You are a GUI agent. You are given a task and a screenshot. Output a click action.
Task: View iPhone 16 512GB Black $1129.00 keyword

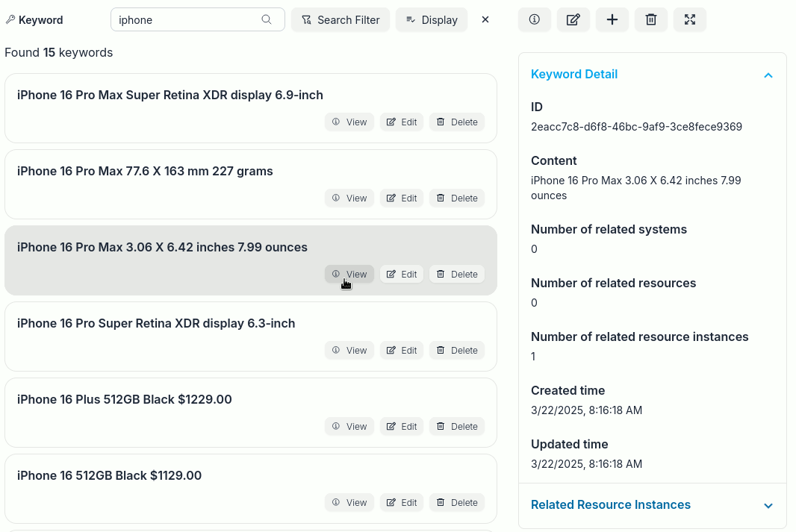point(349,503)
